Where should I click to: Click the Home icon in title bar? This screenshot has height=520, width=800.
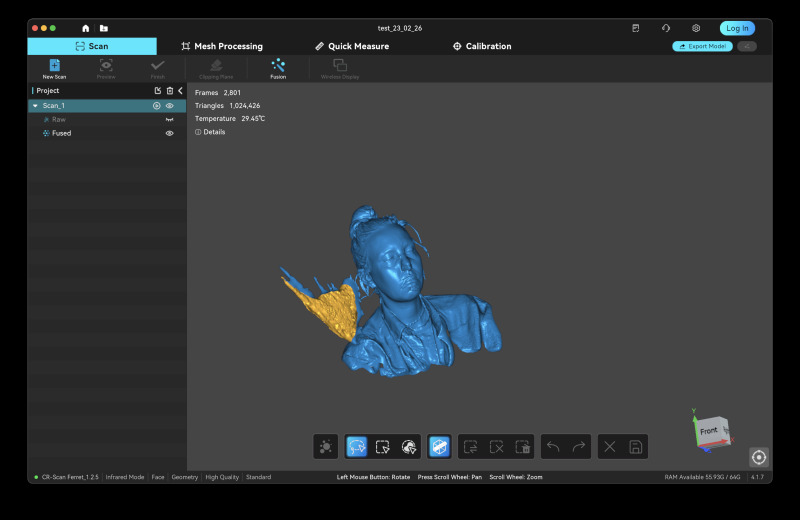pyautogui.click(x=86, y=28)
